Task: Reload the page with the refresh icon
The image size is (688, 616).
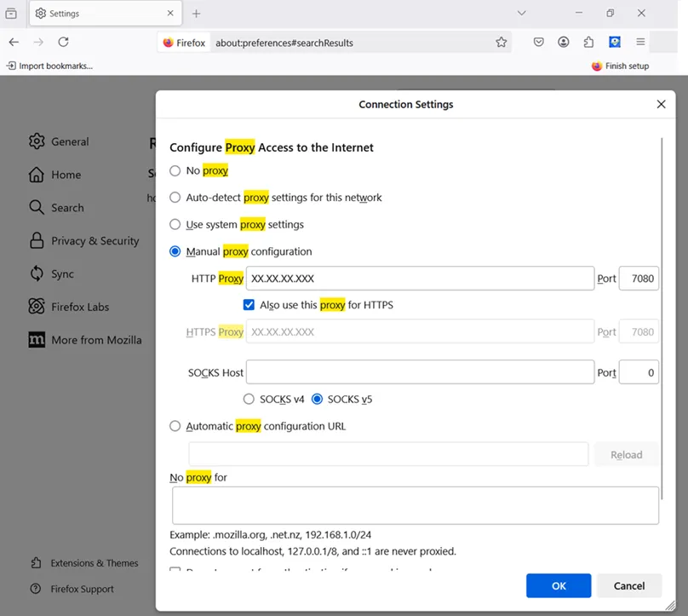Action: [64, 42]
